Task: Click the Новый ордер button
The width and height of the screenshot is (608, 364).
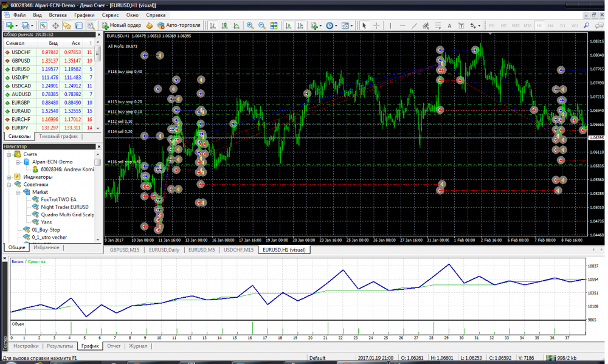Action: coord(122,26)
